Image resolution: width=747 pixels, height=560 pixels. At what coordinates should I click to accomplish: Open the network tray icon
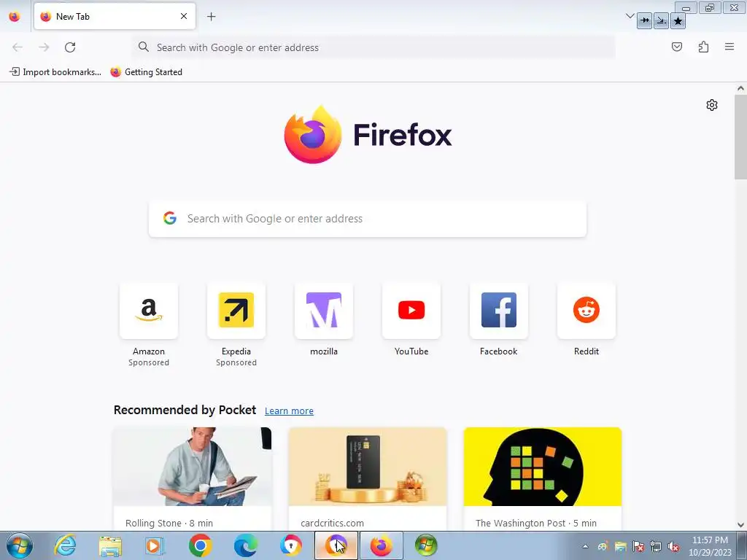pyautogui.click(x=656, y=547)
